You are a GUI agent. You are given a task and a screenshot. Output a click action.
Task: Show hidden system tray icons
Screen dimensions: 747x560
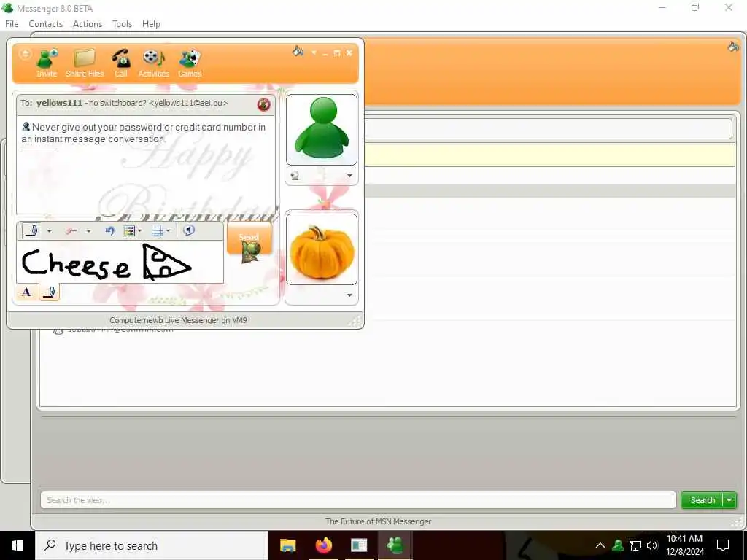(600, 545)
